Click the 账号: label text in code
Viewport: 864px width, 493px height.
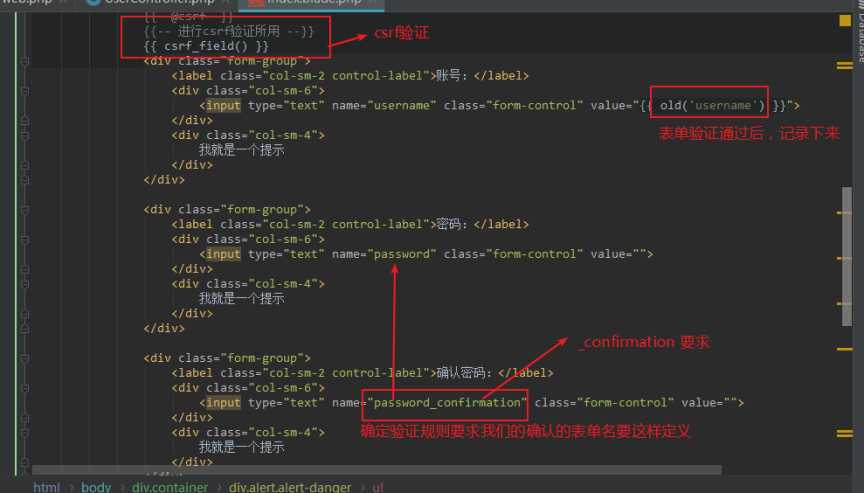452,76
